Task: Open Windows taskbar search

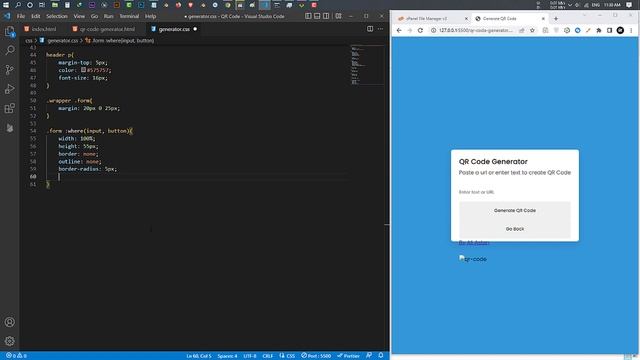Action: point(18,5)
